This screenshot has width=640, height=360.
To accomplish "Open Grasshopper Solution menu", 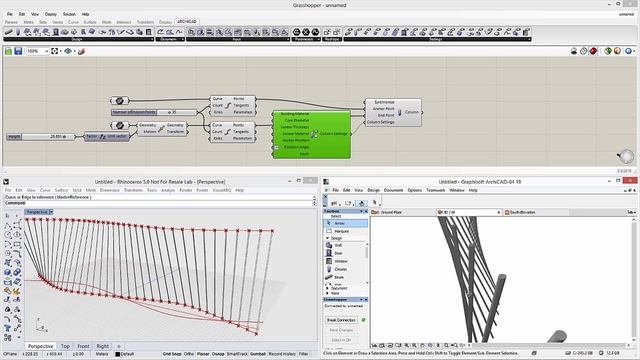I will (x=69, y=14).
